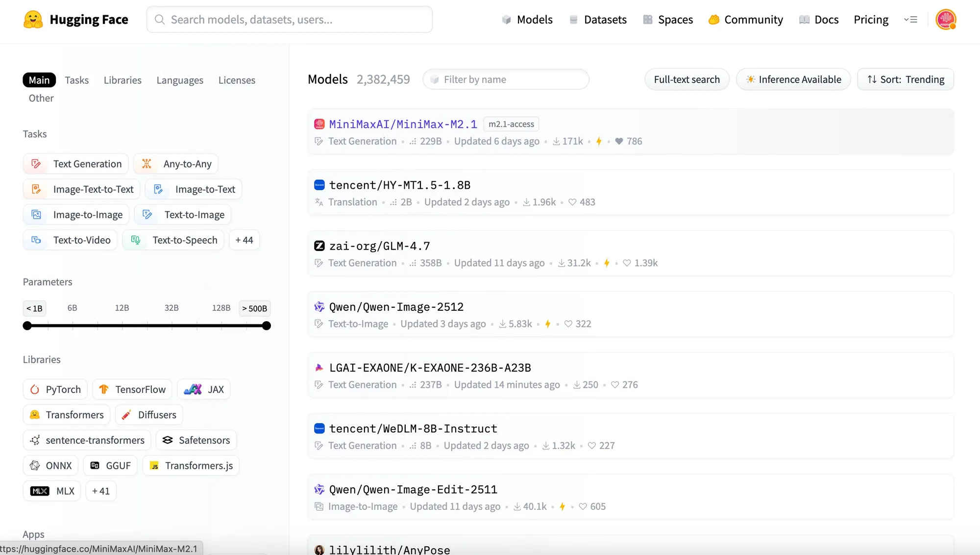Image resolution: width=980 pixels, height=555 pixels.
Task: Switch to the Other filter tab
Action: pyautogui.click(x=41, y=98)
